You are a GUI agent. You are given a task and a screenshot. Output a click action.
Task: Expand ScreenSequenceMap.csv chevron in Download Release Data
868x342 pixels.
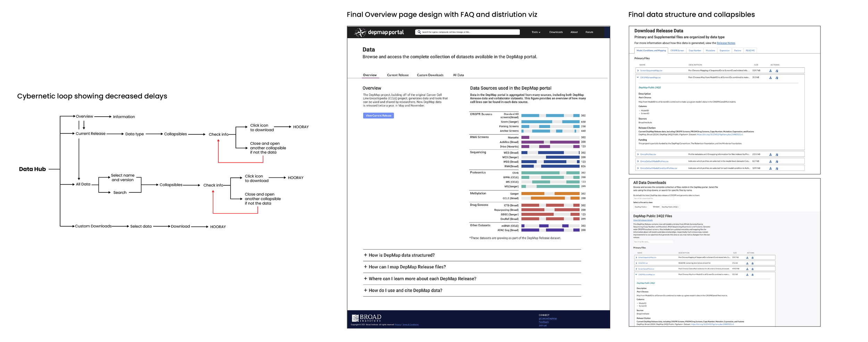coord(638,70)
